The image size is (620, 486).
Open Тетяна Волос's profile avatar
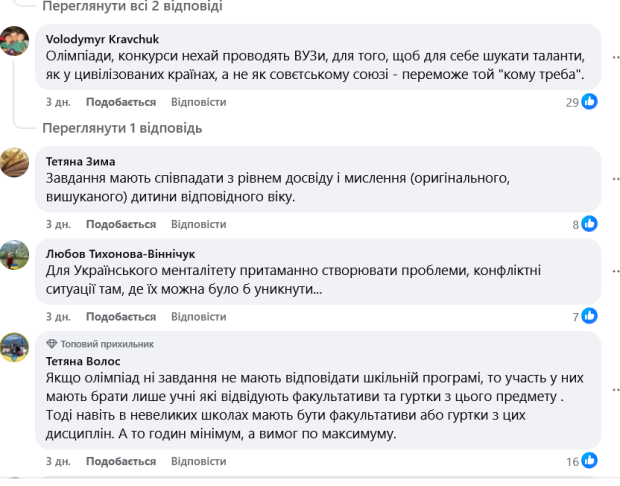14,347
